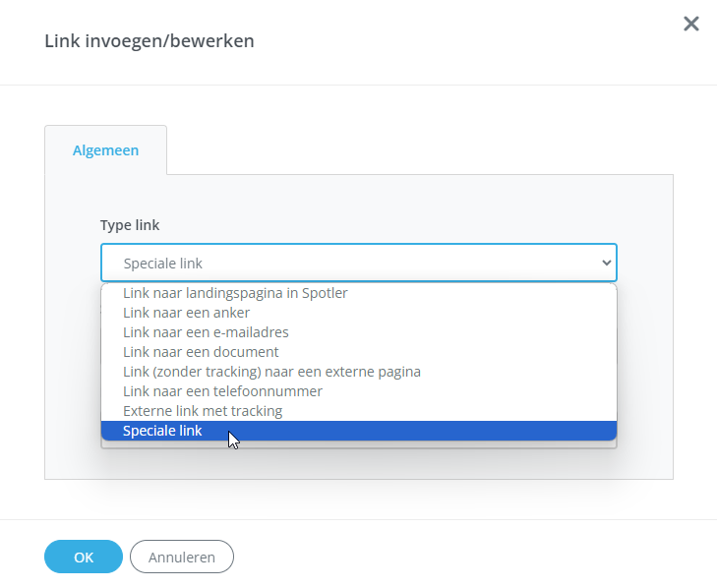Choose 'Link naar een anker' option
Viewport: 717px width, 588px height.
click(x=186, y=313)
